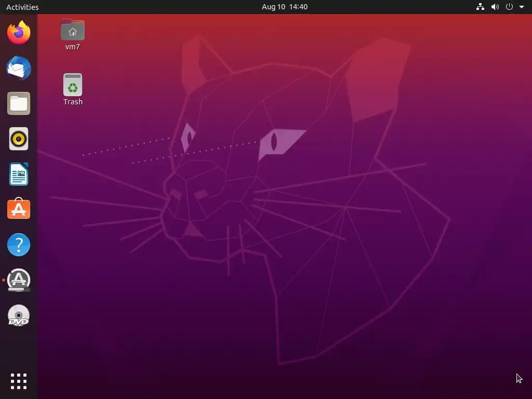Click the power icon in top bar
The height and width of the screenshot is (399, 532).
tap(509, 7)
